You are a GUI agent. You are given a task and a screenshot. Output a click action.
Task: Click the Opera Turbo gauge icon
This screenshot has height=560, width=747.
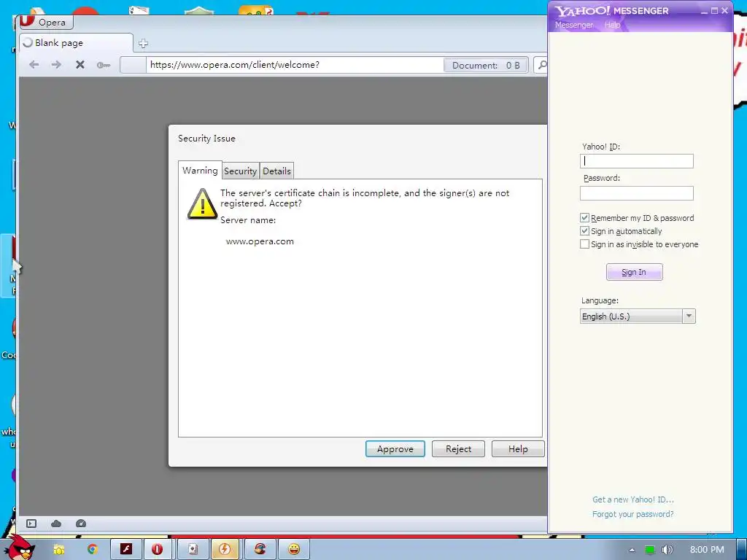(x=81, y=524)
